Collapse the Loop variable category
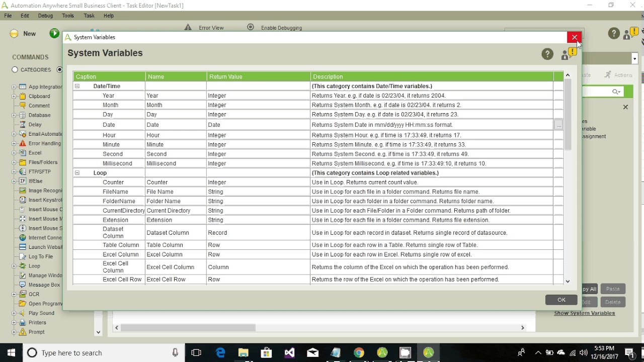 click(77, 172)
